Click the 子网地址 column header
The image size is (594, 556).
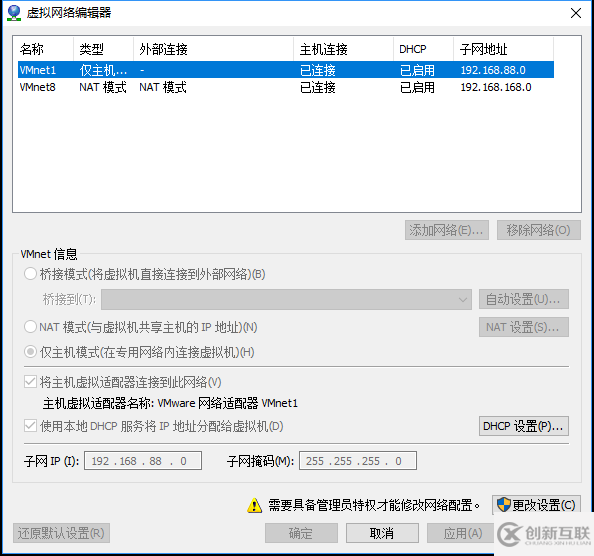click(503, 49)
